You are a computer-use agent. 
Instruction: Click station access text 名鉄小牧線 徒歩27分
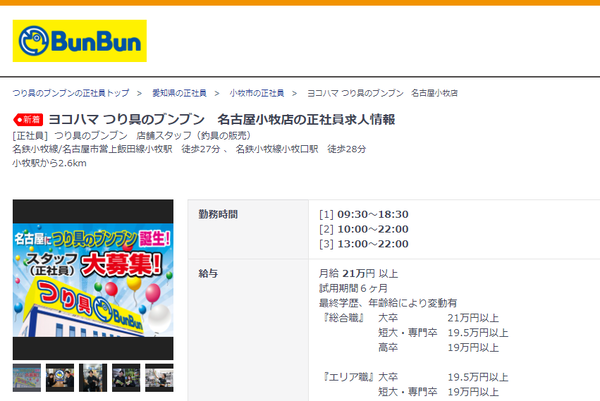(116, 149)
